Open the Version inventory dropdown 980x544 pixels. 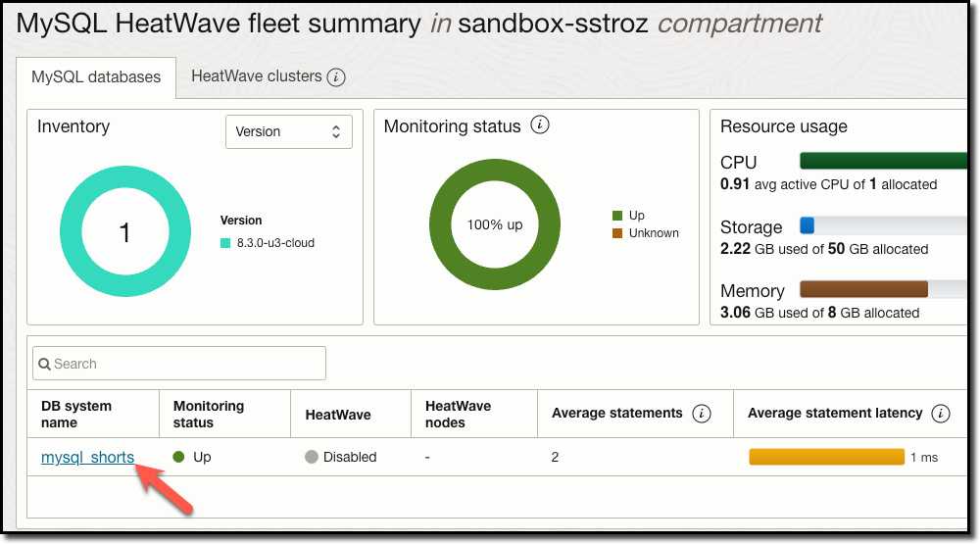coord(289,131)
